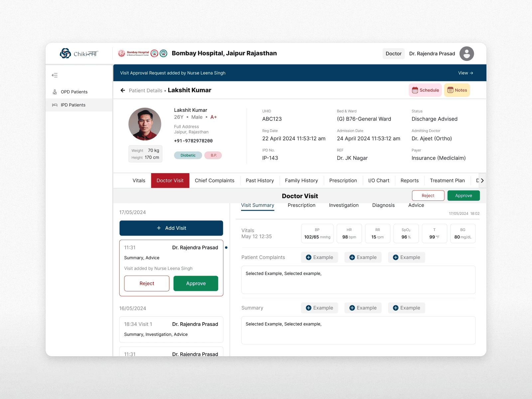Viewport: 532px width, 399px height.
Task: Click the 17/05/2024 date heading
Action: (x=132, y=212)
